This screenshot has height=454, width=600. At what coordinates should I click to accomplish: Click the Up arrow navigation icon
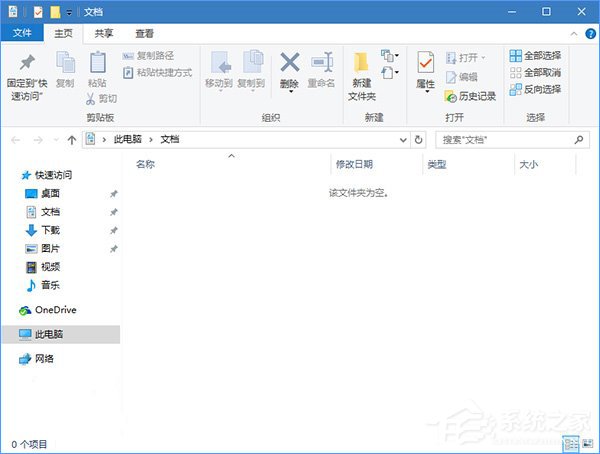coord(72,140)
